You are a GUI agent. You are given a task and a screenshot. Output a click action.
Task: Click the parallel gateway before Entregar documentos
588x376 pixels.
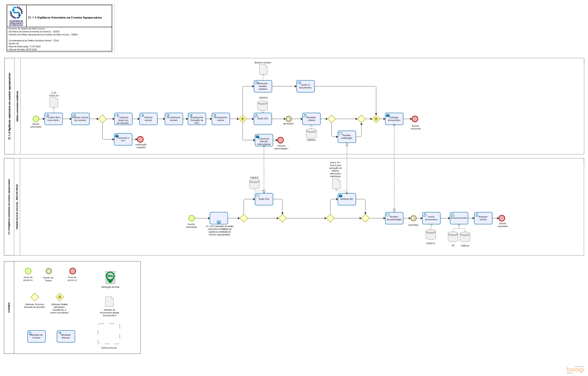[376, 119]
